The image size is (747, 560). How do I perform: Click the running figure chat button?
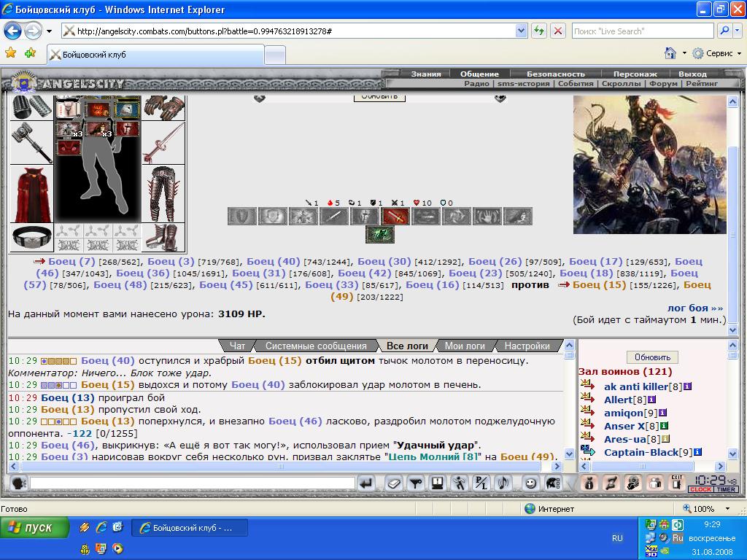tap(460, 483)
